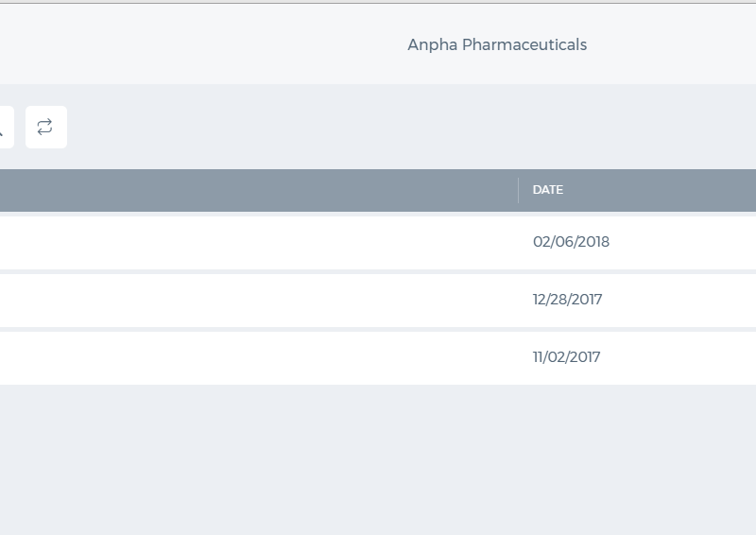Viewport: 756px width, 535px height.
Task: Select the 11/02/2017 date cell
Action: tap(566, 357)
